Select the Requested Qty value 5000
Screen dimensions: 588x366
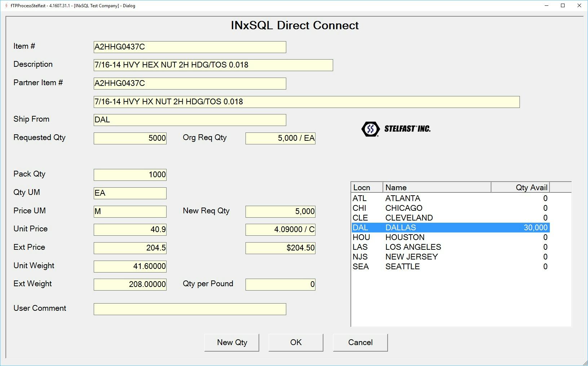click(x=130, y=138)
